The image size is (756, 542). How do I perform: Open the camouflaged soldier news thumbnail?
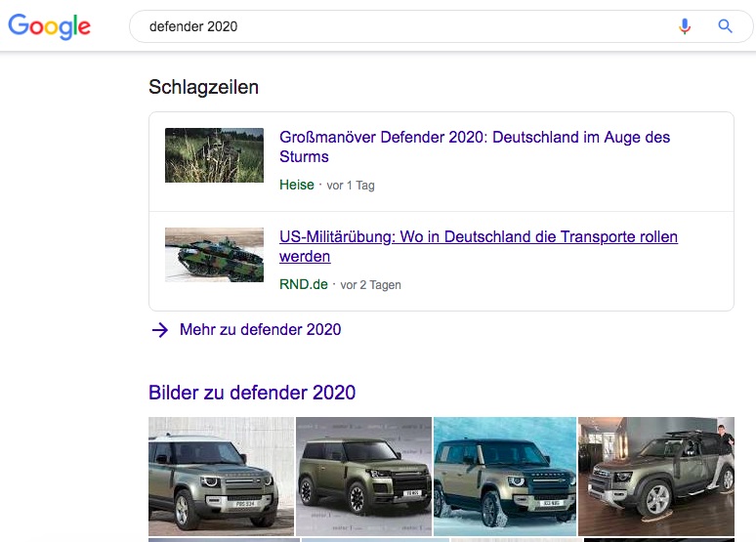[214, 155]
